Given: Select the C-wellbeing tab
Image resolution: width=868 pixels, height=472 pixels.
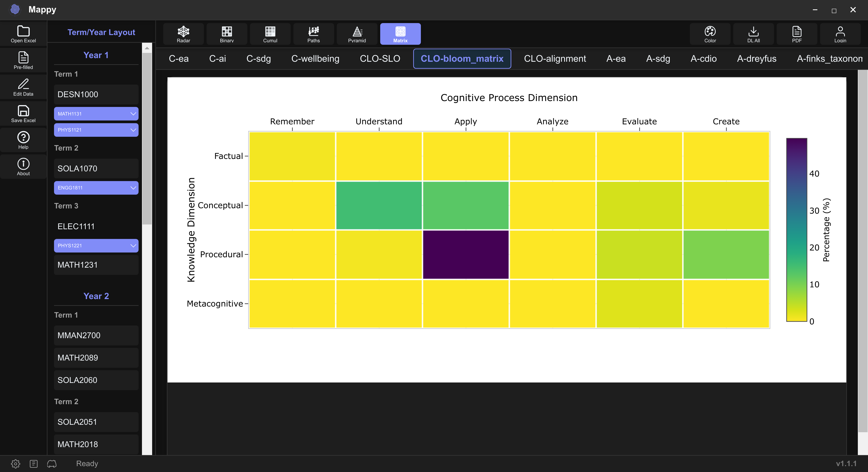Looking at the screenshot, I should click(315, 59).
